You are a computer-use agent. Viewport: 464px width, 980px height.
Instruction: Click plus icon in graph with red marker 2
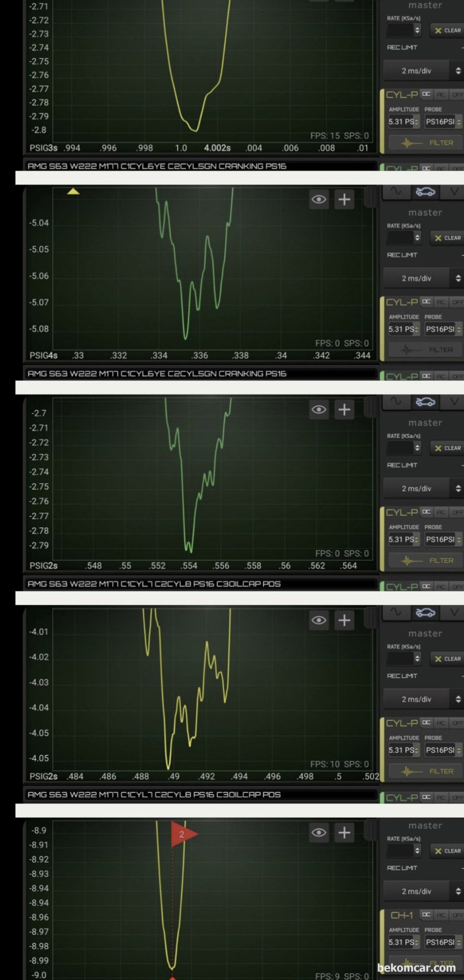344,833
